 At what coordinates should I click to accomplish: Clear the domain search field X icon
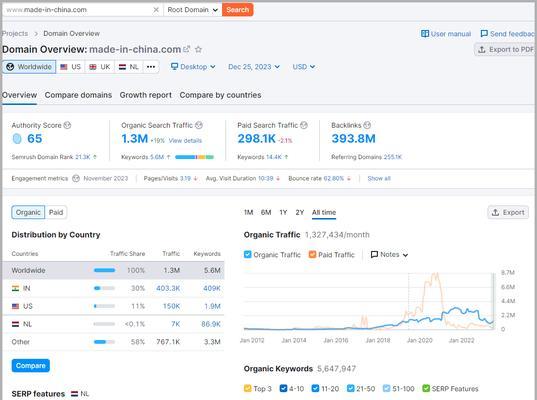(156, 10)
